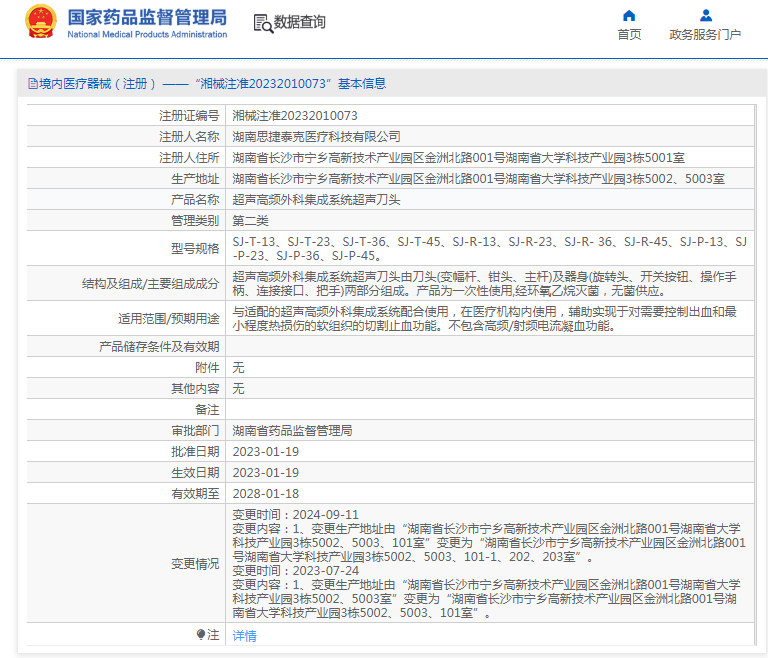Screen dimensions: 768x658
Task: Click the page heading 境内医疗器械（注册）基本信息
Action: [x=212, y=84]
